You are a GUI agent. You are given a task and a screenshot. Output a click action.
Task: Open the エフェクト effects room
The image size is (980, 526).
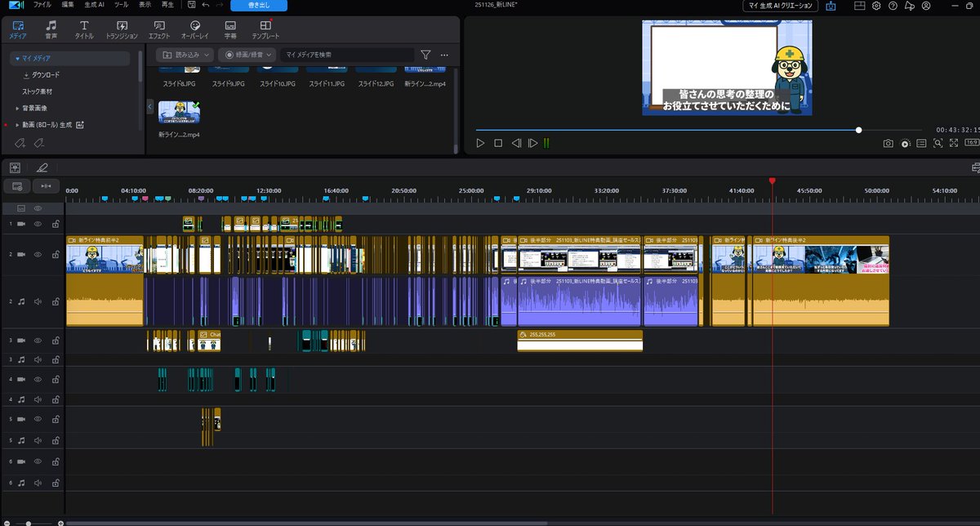pyautogui.click(x=159, y=29)
